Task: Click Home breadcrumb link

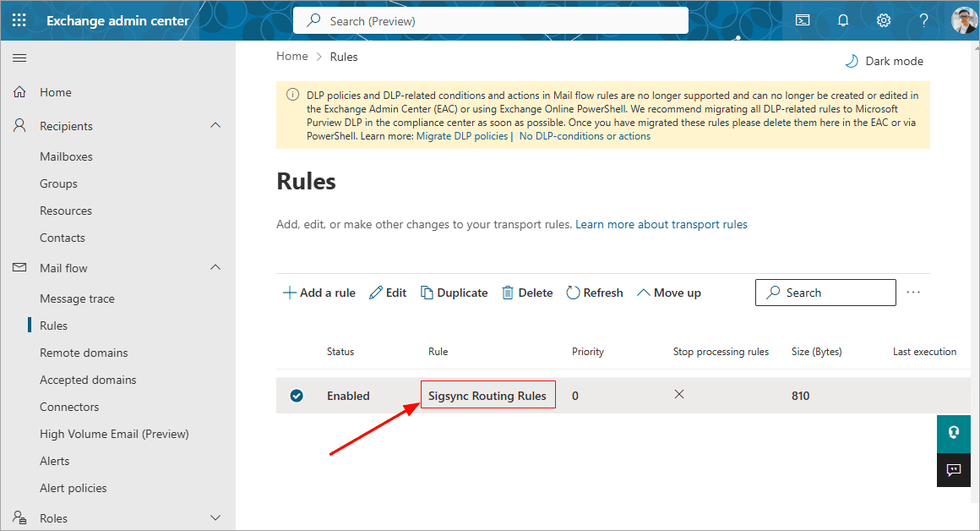Action: tap(291, 57)
